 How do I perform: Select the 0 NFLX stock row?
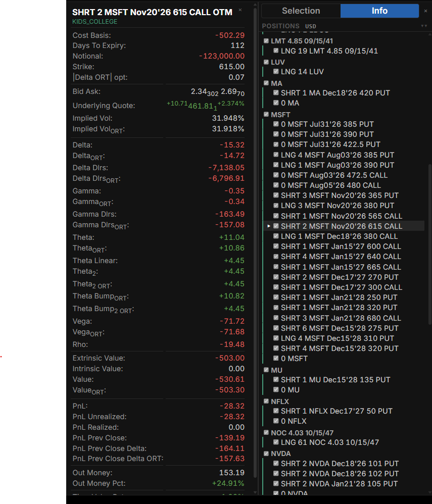point(294,421)
